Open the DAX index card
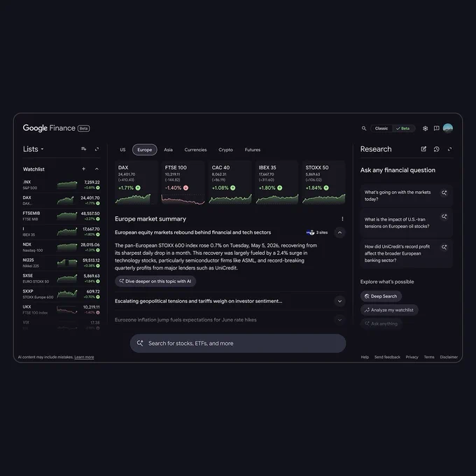Viewport: 476px width, 476px height. tap(136, 183)
